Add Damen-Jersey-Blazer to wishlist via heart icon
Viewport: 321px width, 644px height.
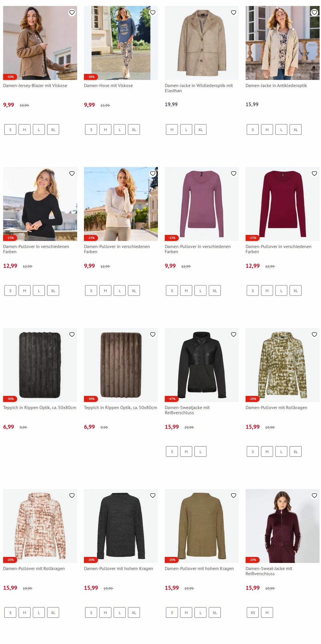72,12
